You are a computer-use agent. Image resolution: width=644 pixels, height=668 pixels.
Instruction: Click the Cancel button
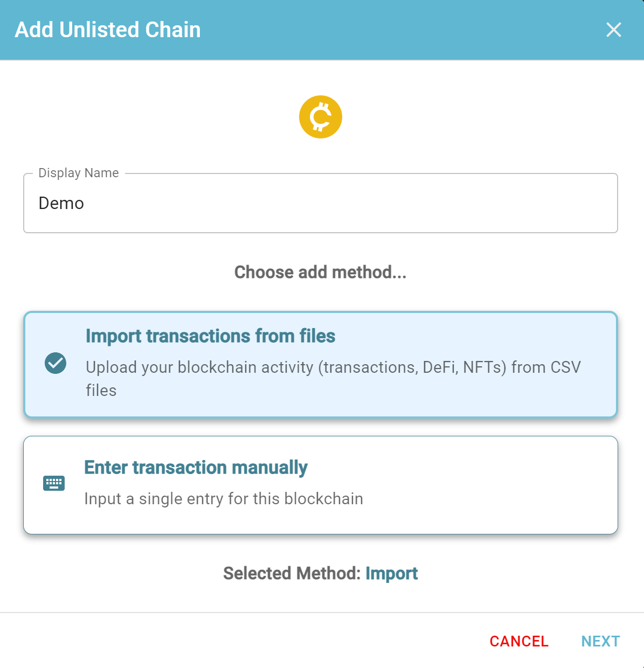tap(519, 641)
